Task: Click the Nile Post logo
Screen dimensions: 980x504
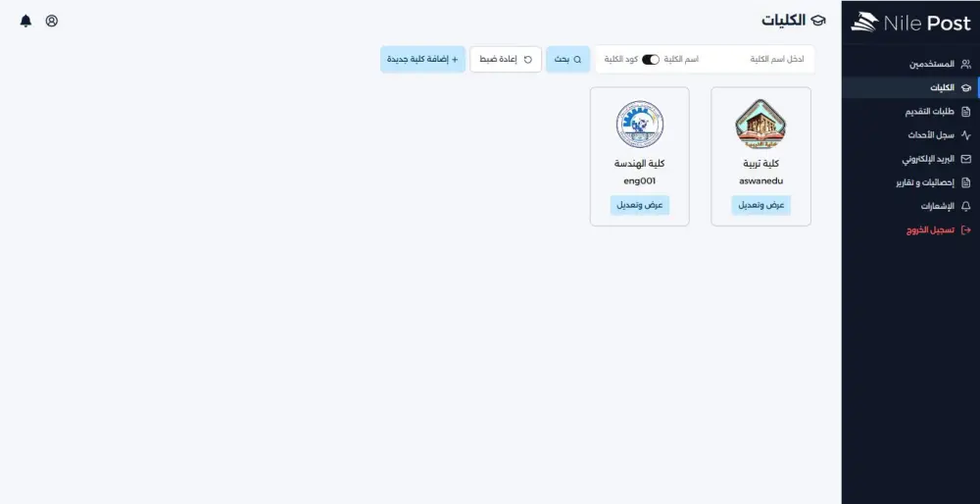Action: (x=910, y=23)
